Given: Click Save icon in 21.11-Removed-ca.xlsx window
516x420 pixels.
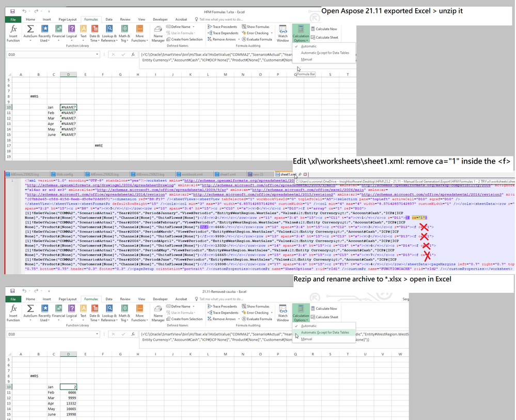Looking at the screenshot, I should click(x=12, y=291).
